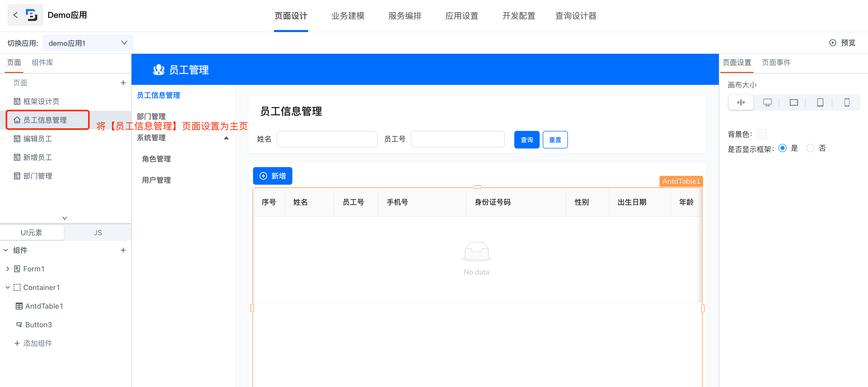868x387 pixels.
Task: Open the 背景色 color swatch
Action: coord(762,134)
